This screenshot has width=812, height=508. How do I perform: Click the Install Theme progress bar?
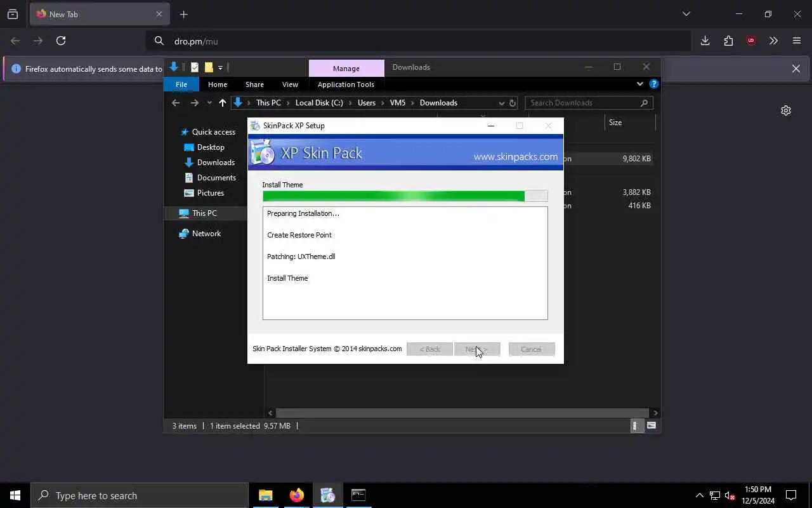pyautogui.click(x=405, y=196)
